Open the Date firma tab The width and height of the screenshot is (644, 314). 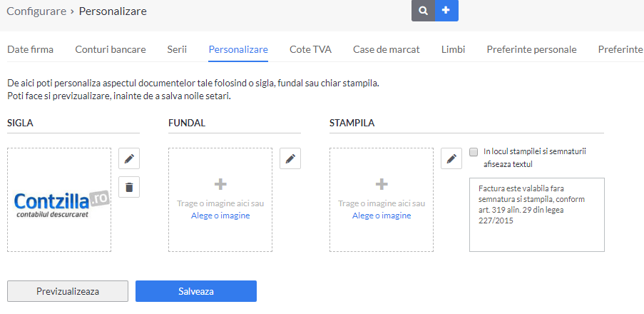pos(31,50)
